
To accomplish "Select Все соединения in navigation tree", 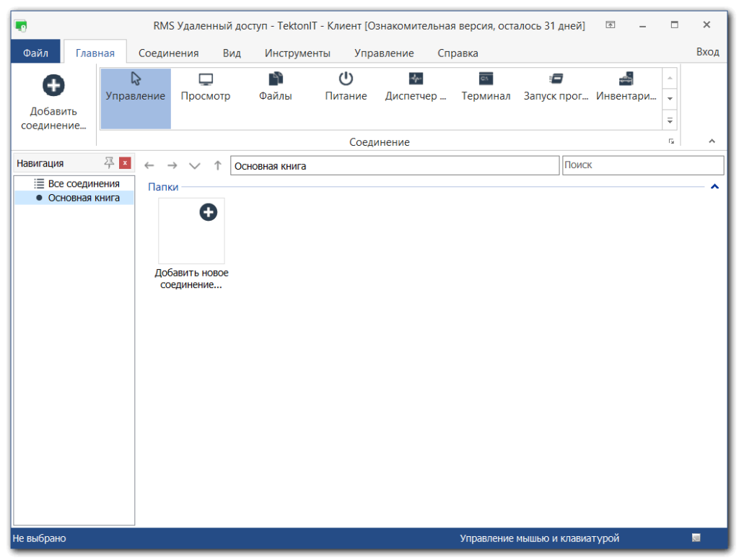I will (x=83, y=184).
